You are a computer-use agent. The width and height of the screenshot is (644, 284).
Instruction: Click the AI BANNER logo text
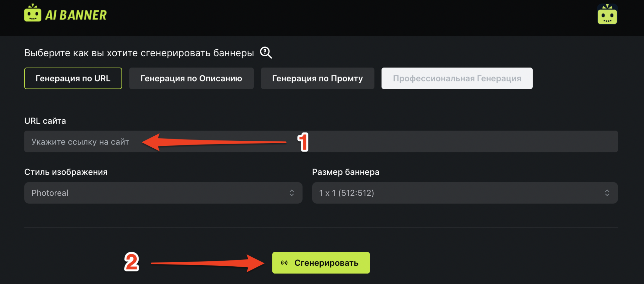76,15
